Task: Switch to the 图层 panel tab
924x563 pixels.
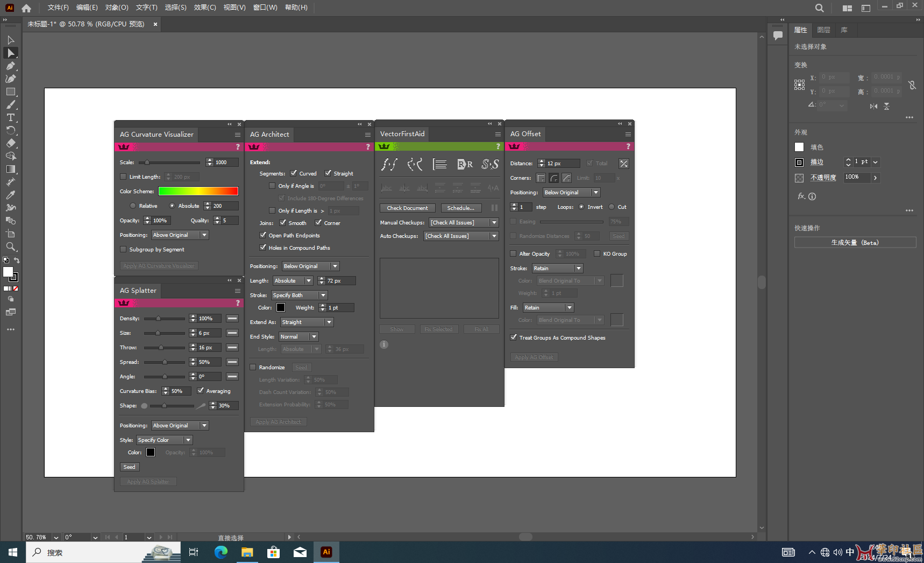Action: (823, 30)
